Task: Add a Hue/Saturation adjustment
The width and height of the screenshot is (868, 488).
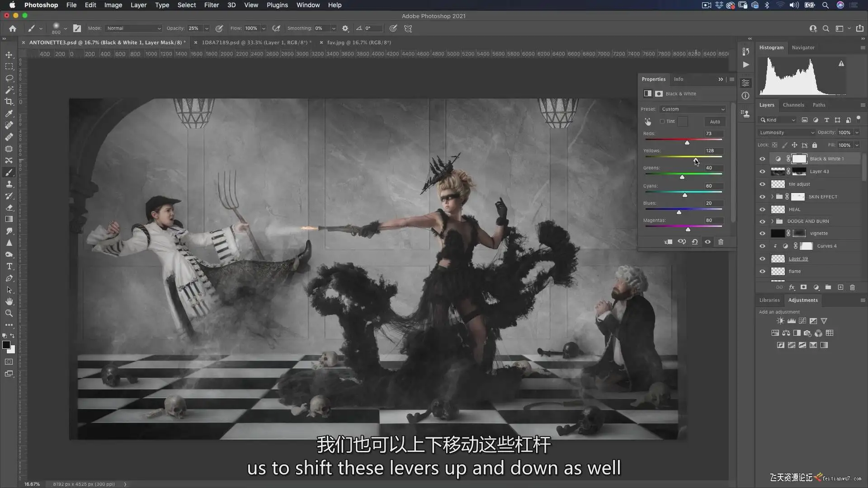Action: tap(775, 333)
